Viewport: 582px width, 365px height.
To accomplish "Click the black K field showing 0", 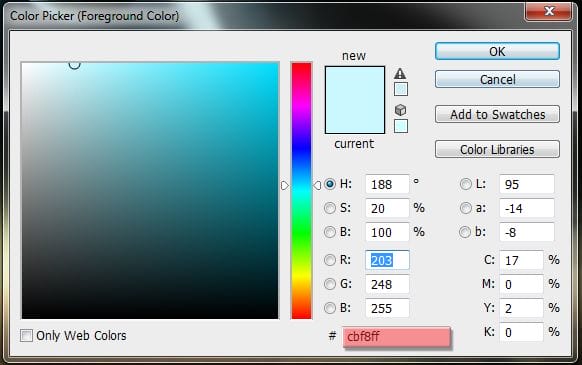I will coord(521,332).
